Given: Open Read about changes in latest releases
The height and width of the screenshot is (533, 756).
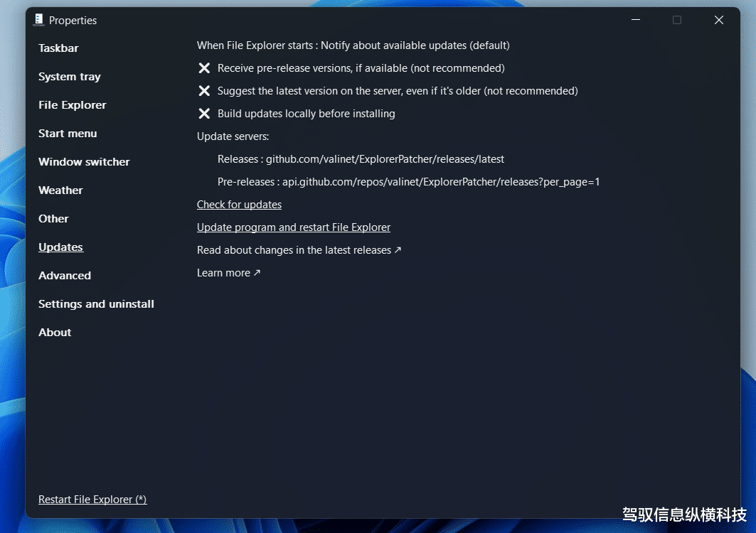Looking at the screenshot, I should 299,250.
